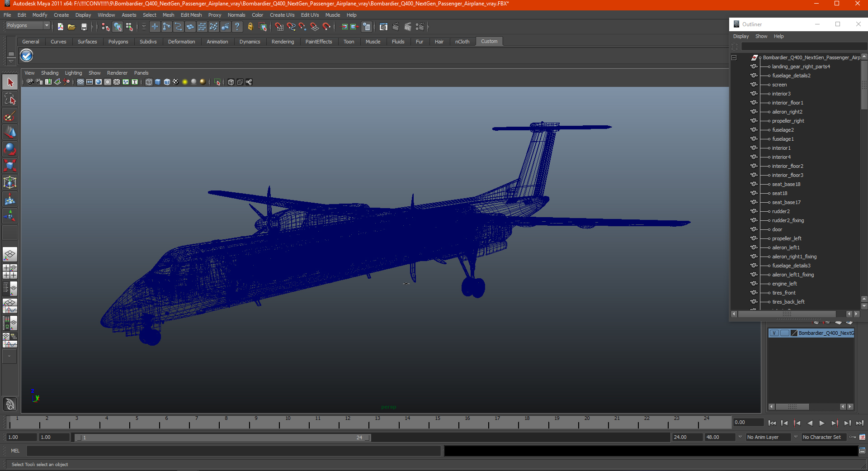Open the viewport Shading menu
Image resolution: width=868 pixels, height=471 pixels.
click(50, 73)
